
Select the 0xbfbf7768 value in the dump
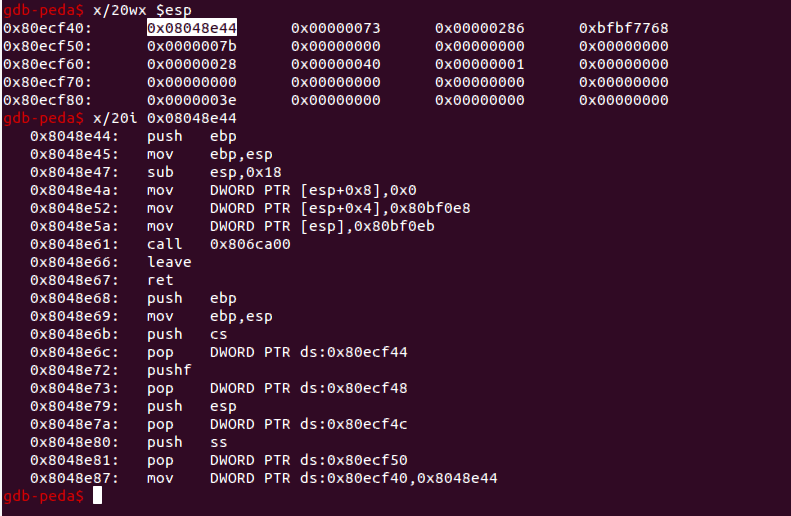623,28
